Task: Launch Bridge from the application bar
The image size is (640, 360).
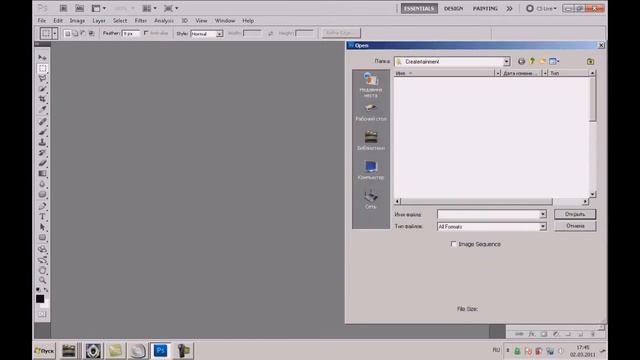Action: (x=63, y=8)
